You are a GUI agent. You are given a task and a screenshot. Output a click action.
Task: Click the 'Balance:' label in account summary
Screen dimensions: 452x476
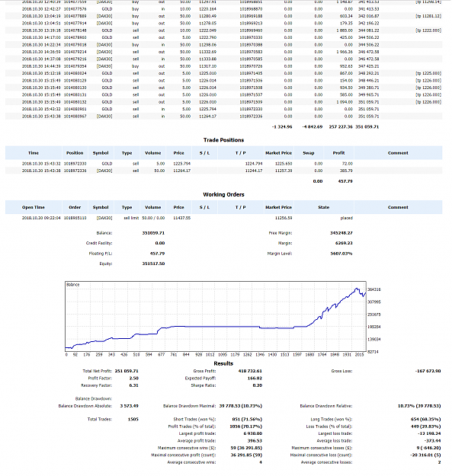(x=104, y=233)
